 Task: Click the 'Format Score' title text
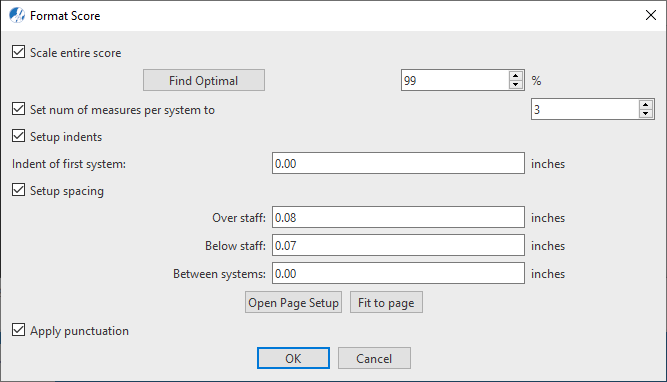65,16
